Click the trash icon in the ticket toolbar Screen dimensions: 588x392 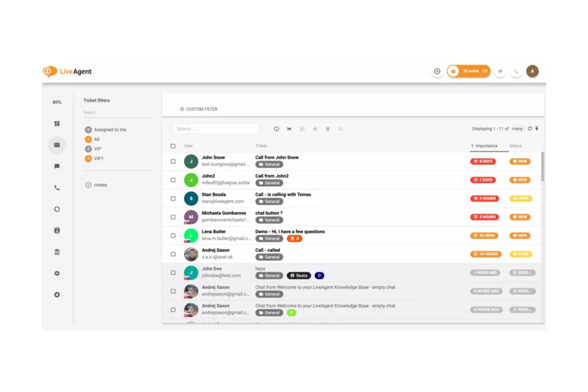tap(327, 129)
